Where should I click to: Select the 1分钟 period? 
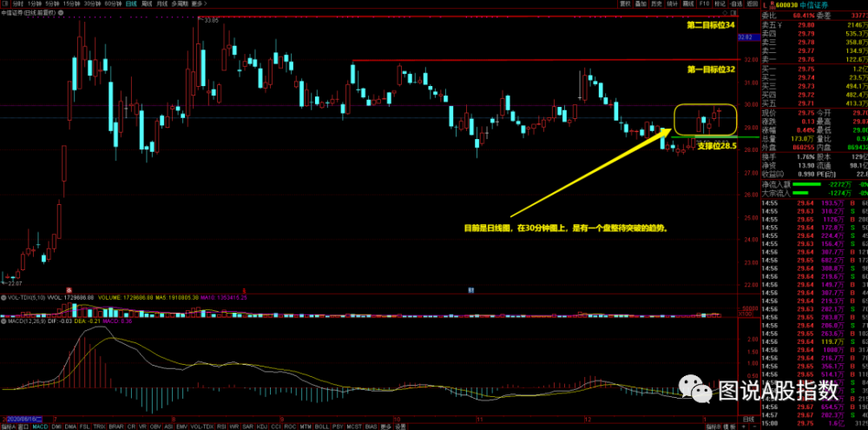(35, 3)
